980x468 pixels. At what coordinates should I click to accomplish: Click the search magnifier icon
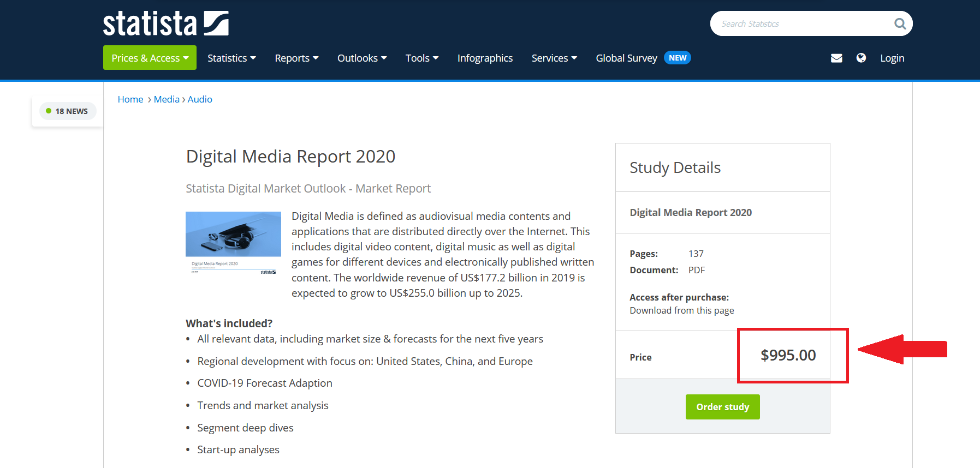click(x=900, y=24)
